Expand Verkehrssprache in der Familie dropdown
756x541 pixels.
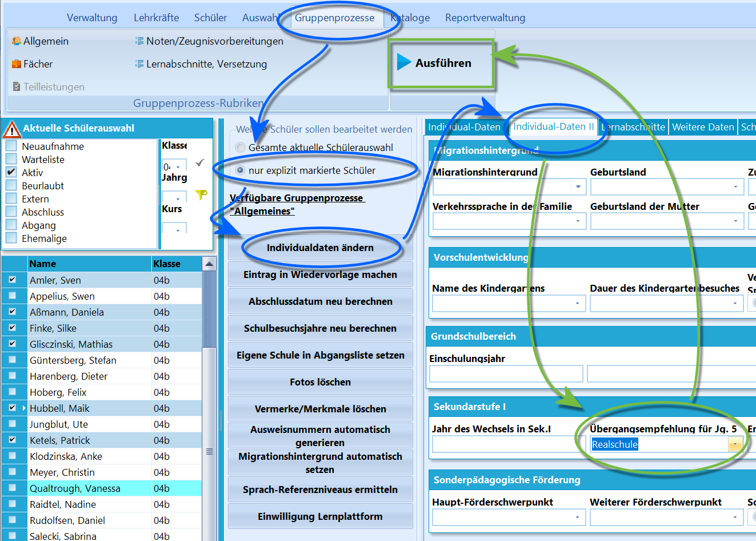(578, 221)
